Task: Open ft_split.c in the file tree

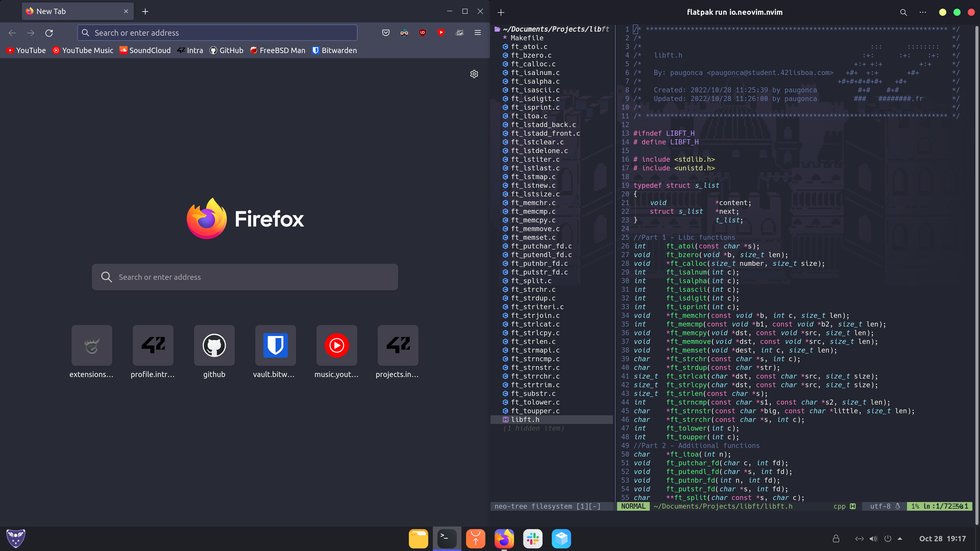Action: coord(531,281)
